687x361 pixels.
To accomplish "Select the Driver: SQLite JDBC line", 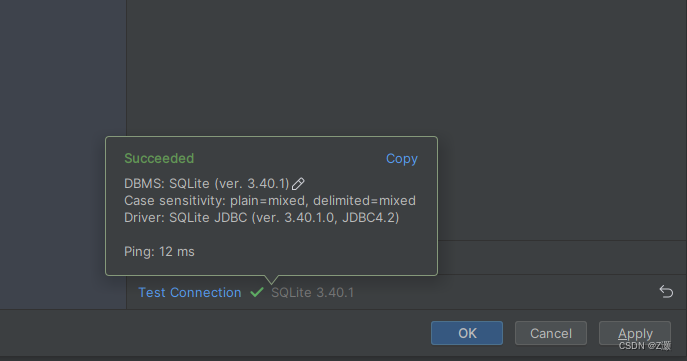I will click(262, 218).
